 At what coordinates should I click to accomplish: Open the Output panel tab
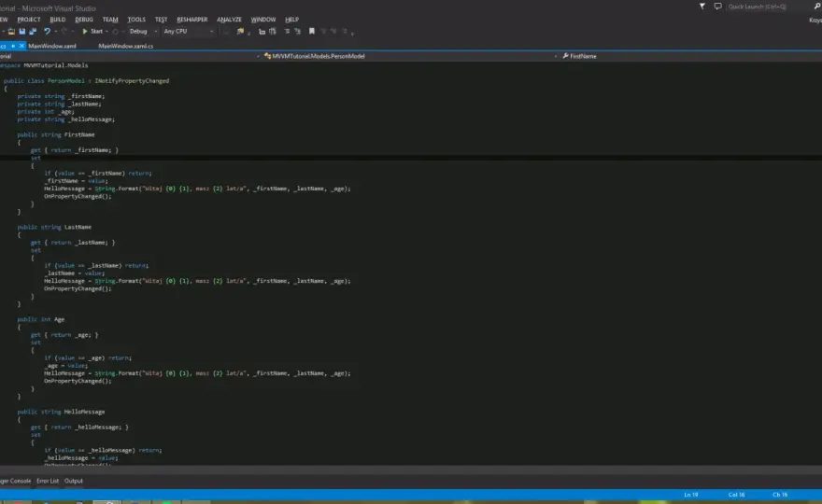click(x=74, y=481)
